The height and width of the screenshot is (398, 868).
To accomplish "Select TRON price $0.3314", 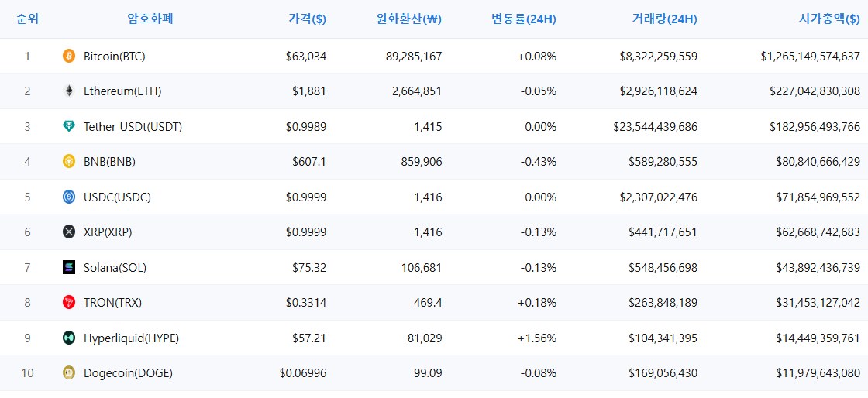I will [306, 303].
